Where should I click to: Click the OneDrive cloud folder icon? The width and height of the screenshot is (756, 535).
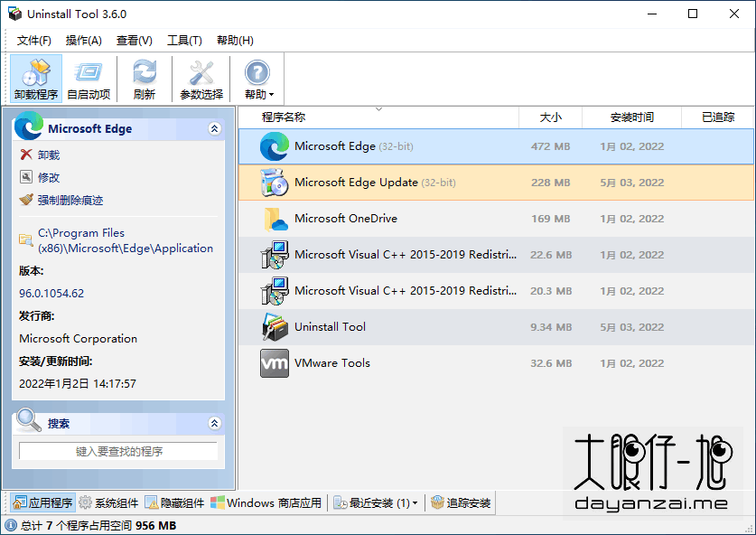coord(275,220)
